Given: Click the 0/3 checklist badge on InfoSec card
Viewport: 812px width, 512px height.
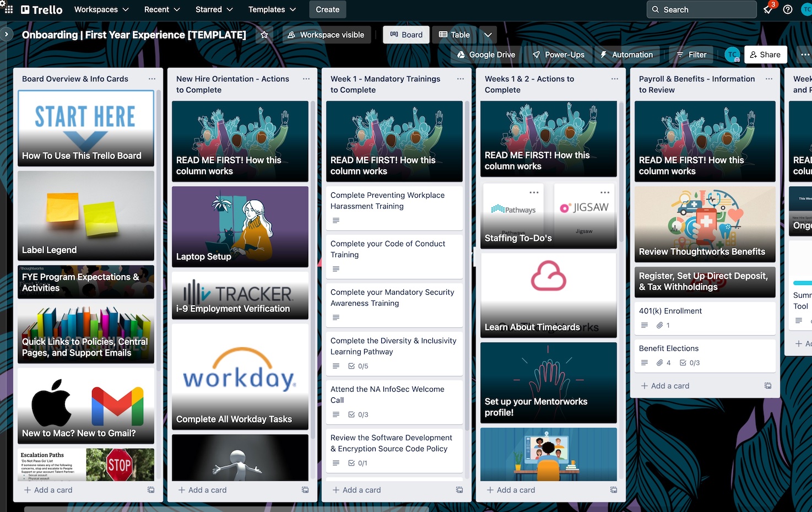Looking at the screenshot, I should point(359,414).
